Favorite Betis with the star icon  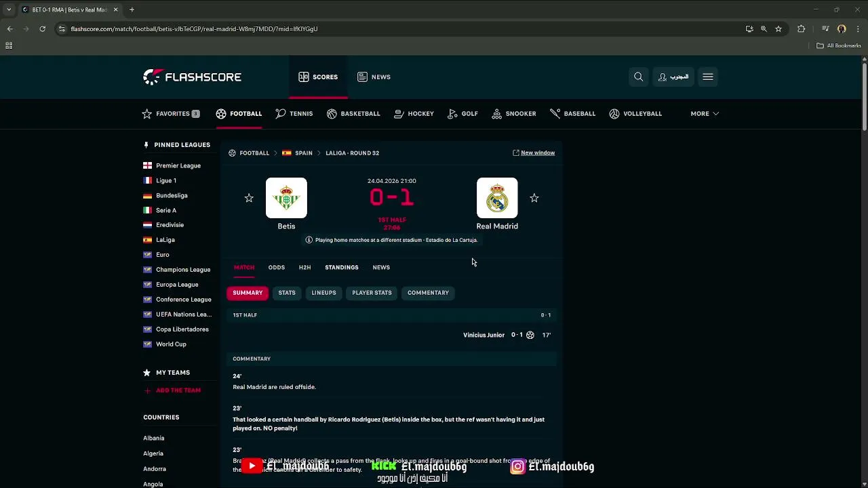click(249, 198)
